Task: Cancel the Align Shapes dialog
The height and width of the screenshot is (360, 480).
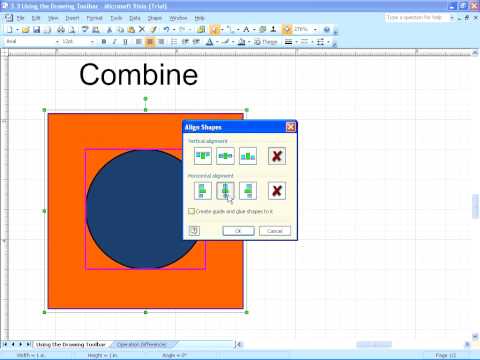Action: (275, 231)
